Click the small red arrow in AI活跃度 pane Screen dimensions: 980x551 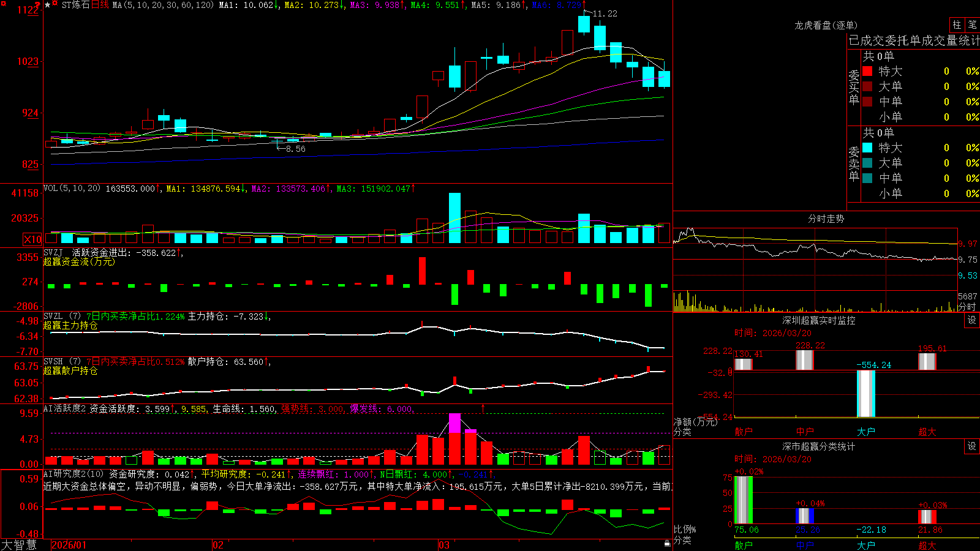point(483,407)
